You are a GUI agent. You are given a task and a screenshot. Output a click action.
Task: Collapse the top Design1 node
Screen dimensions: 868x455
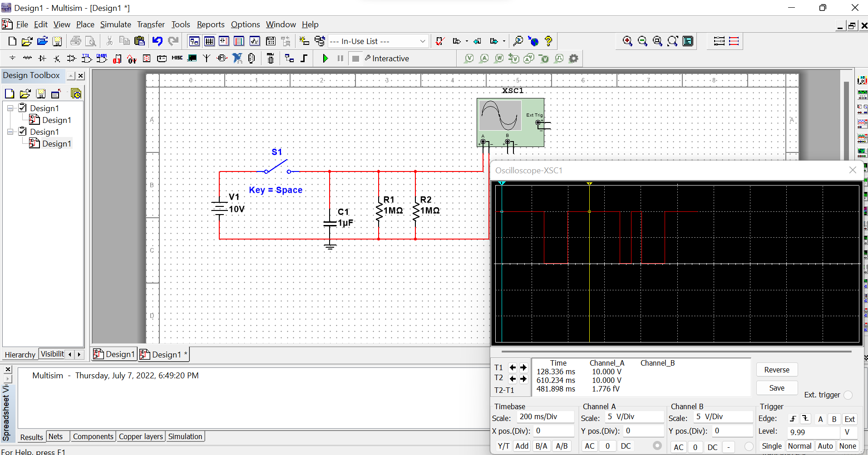pyautogui.click(x=10, y=108)
